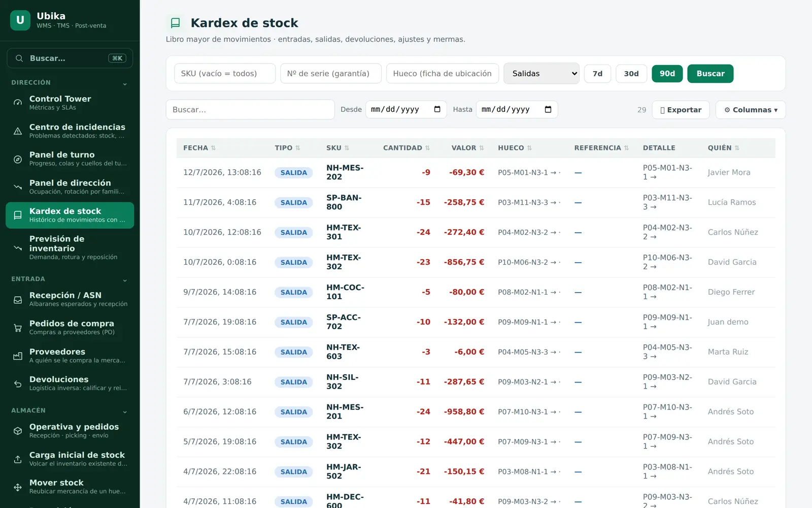
Task: Click Lucía Ramos in QUIÉN column
Action: pos(732,202)
